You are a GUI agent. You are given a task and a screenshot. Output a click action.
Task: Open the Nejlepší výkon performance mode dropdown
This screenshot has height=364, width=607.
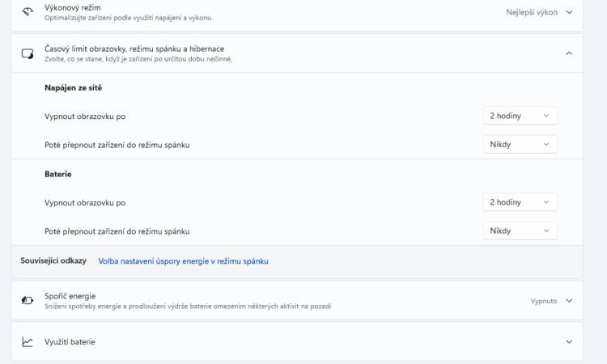click(539, 12)
